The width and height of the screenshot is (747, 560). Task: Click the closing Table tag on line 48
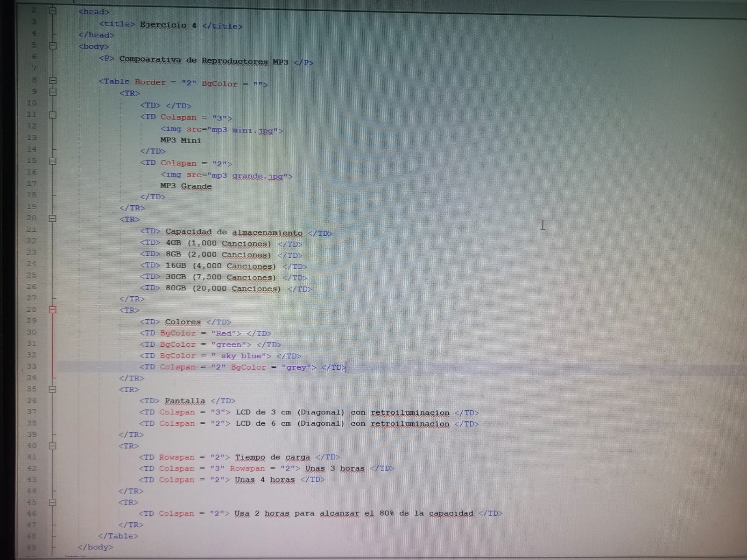pos(118,536)
